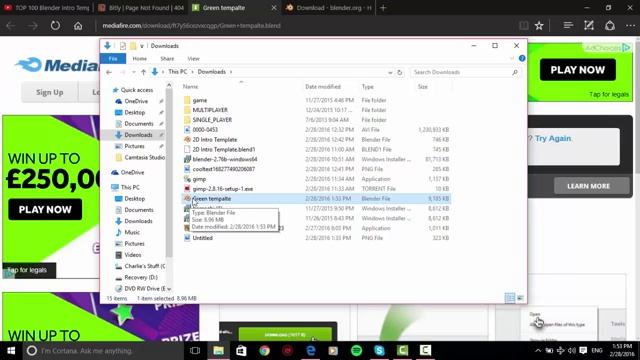Open File Explorer taskbar icon
Viewport: 640px width, 360px height.
[x=218, y=351]
